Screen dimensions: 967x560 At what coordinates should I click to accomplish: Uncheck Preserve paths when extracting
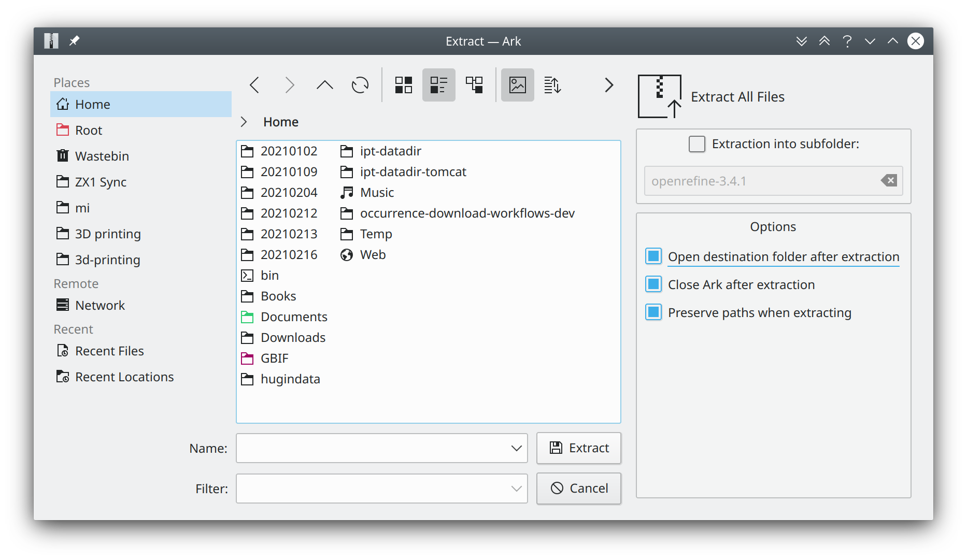point(653,312)
